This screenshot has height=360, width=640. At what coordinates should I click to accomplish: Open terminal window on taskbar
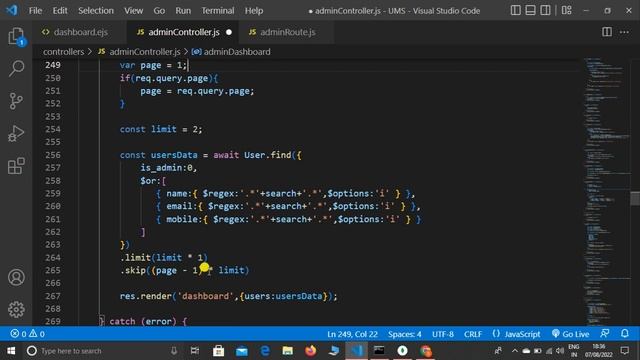[379, 351]
